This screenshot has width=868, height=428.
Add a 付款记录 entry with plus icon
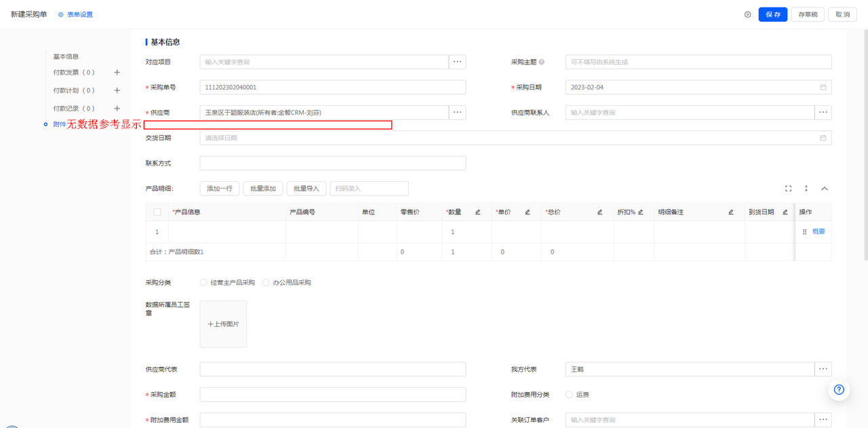117,109
